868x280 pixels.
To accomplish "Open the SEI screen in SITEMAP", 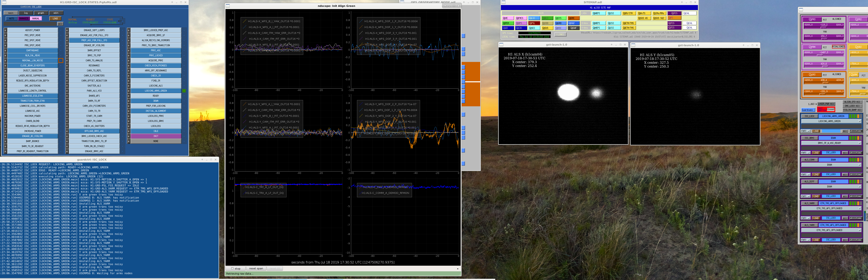I will coord(534,28).
